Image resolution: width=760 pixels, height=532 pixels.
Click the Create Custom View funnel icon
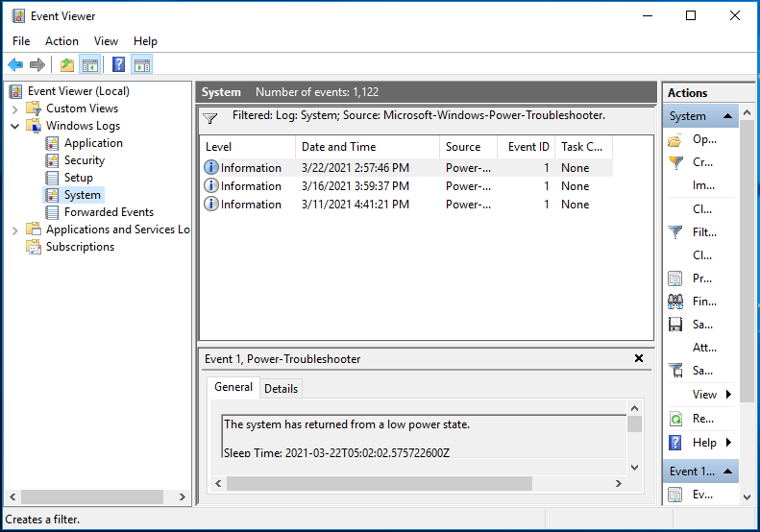(675, 162)
